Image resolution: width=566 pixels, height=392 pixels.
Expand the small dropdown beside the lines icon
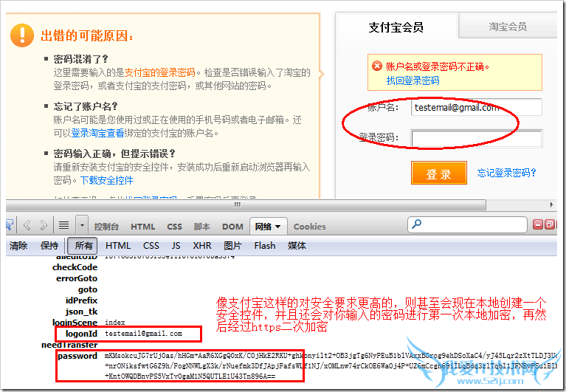click(82, 226)
